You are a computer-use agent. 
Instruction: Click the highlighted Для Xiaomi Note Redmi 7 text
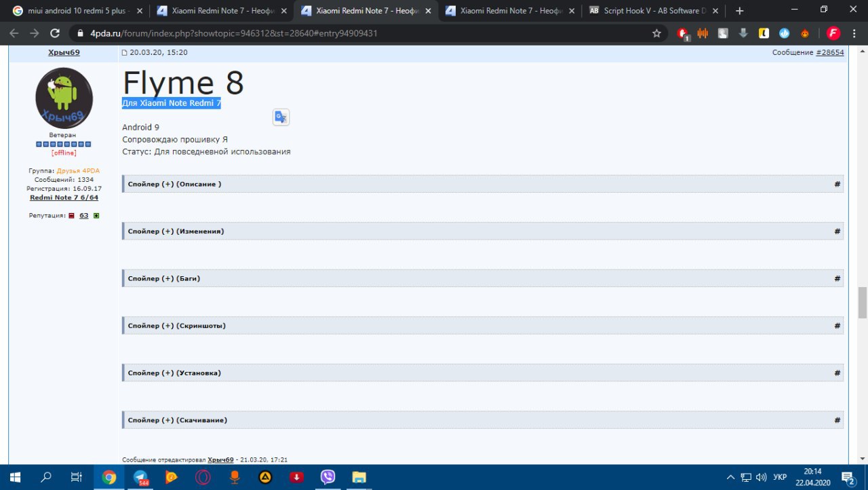(x=172, y=103)
